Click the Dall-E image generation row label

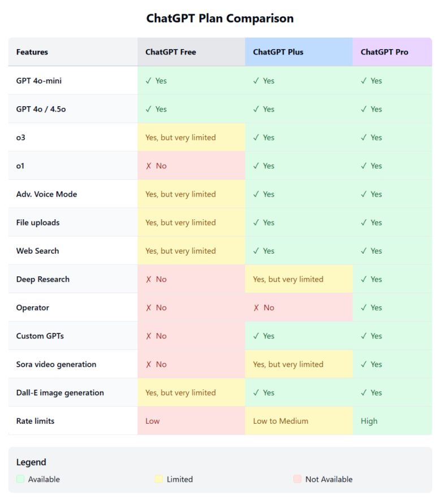[x=60, y=393]
